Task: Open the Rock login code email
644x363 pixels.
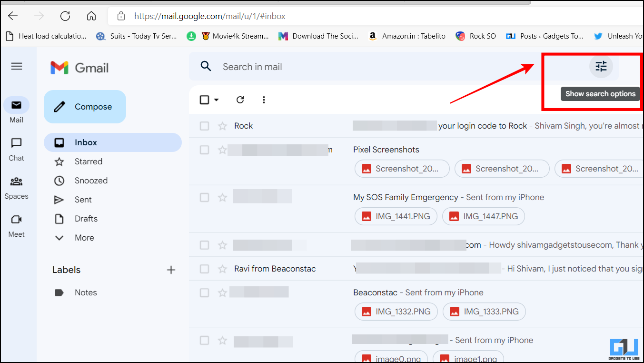Action: click(x=483, y=126)
